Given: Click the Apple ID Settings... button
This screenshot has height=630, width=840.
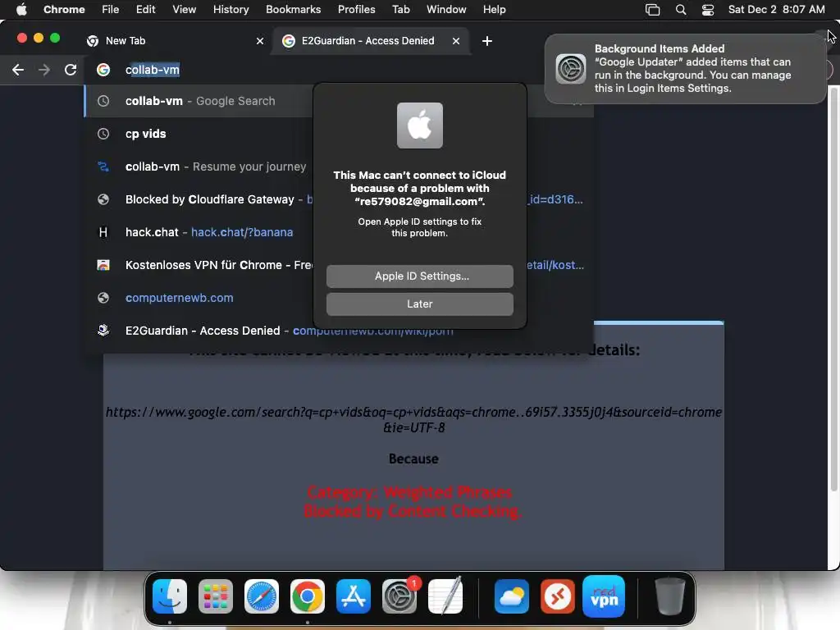Looking at the screenshot, I should (x=419, y=276).
